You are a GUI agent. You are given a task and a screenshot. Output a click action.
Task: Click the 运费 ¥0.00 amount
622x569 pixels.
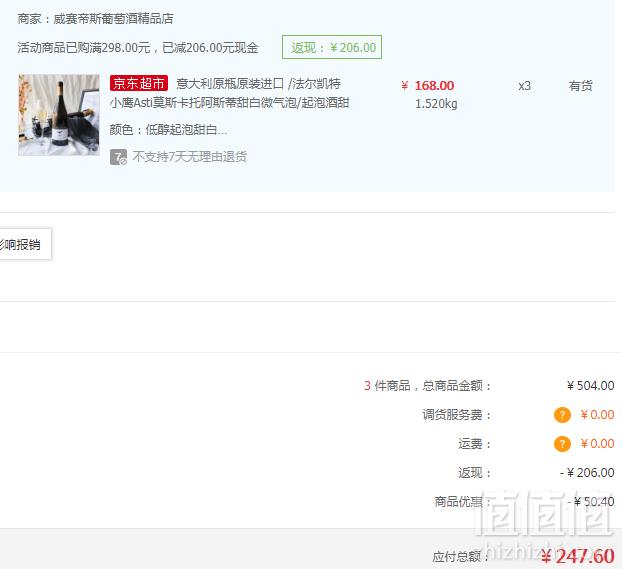coord(597,444)
